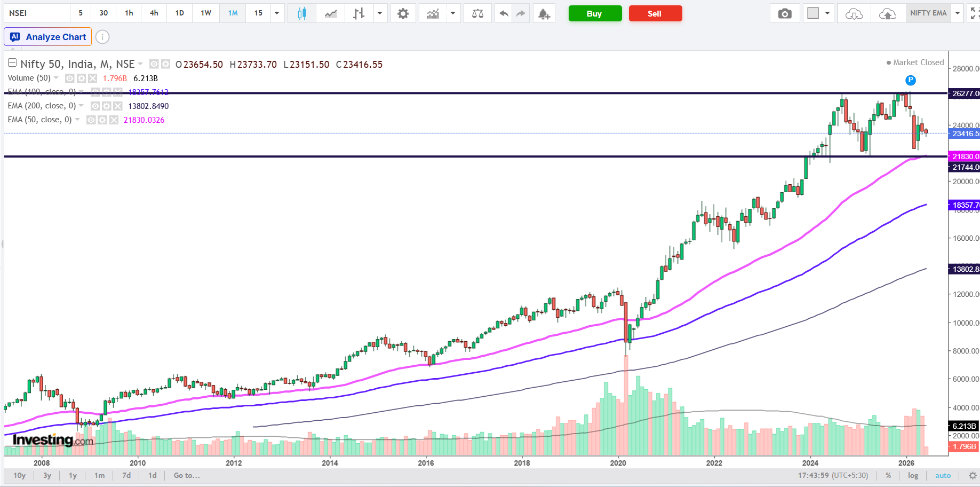Open more timeframes dropdown arrow
The image size is (980, 487).
click(277, 13)
